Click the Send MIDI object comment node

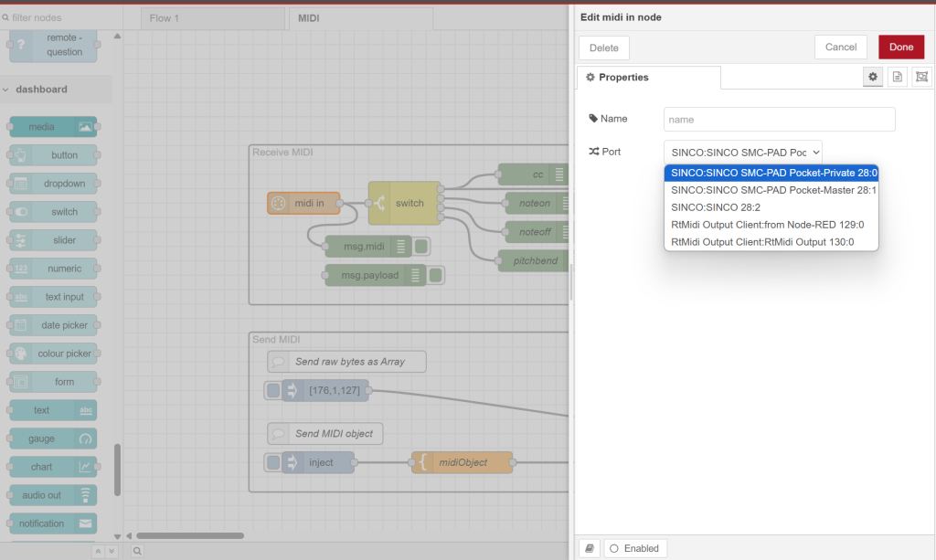pyautogui.click(x=325, y=434)
